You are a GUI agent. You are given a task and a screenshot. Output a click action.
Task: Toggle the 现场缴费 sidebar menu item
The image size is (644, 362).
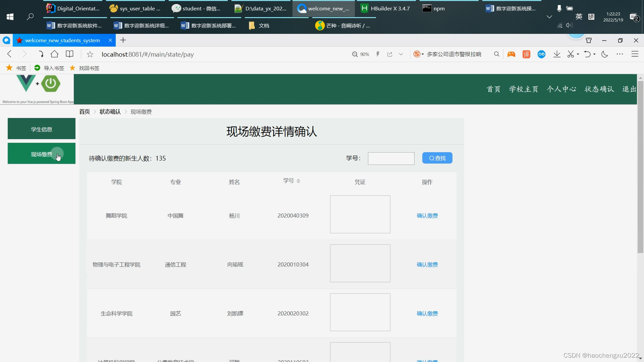pos(42,154)
